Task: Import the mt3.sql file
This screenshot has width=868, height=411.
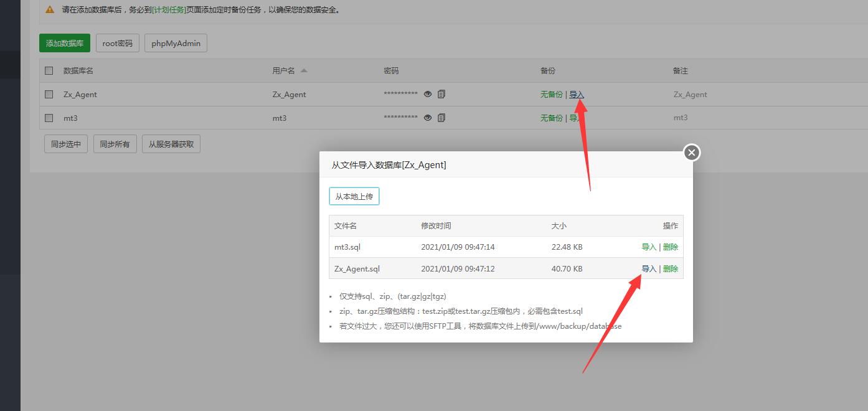Action: (x=648, y=247)
